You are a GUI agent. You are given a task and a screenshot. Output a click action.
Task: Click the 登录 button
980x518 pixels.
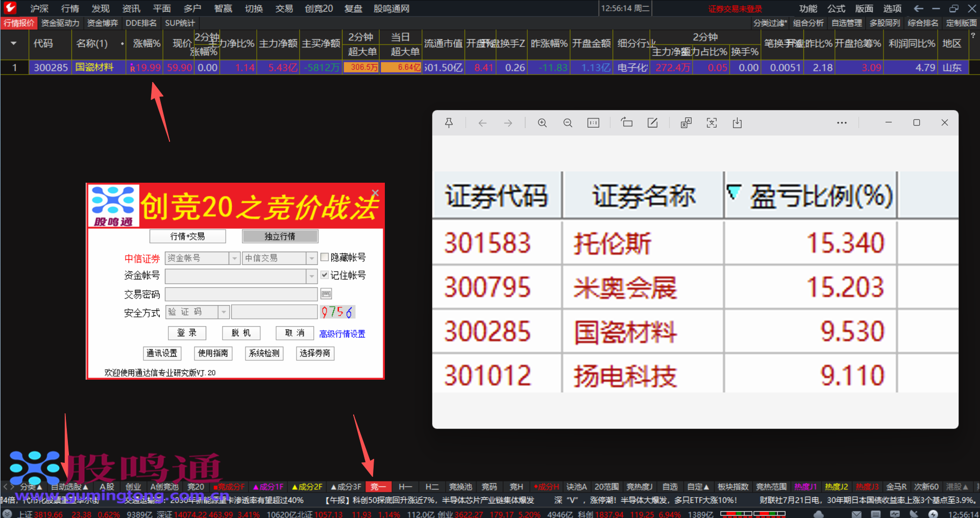[x=187, y=333]
